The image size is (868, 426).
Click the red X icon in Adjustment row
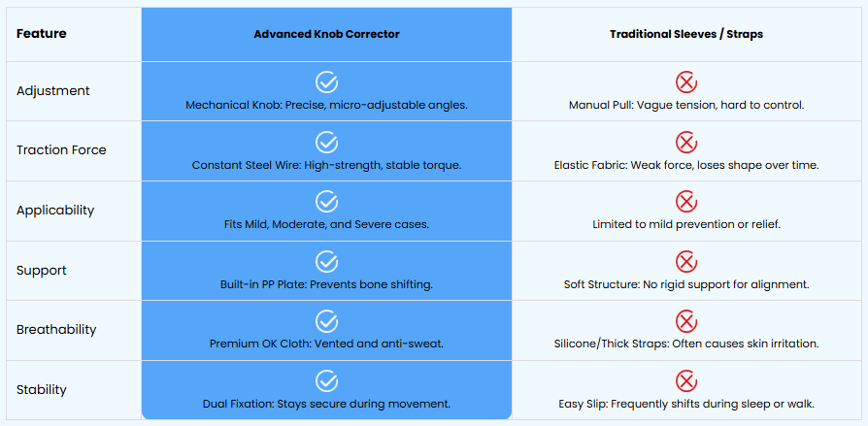point(686,83)
